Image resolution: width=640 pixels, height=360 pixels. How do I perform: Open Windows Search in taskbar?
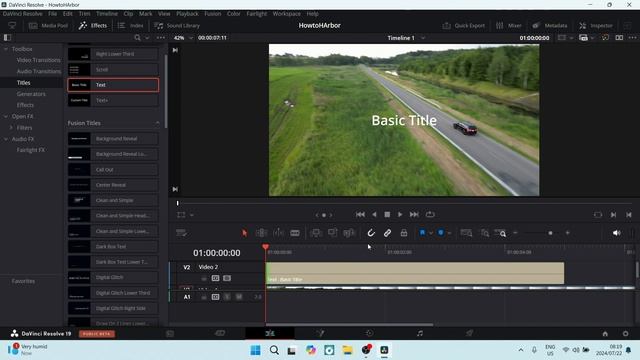[274, 350]
